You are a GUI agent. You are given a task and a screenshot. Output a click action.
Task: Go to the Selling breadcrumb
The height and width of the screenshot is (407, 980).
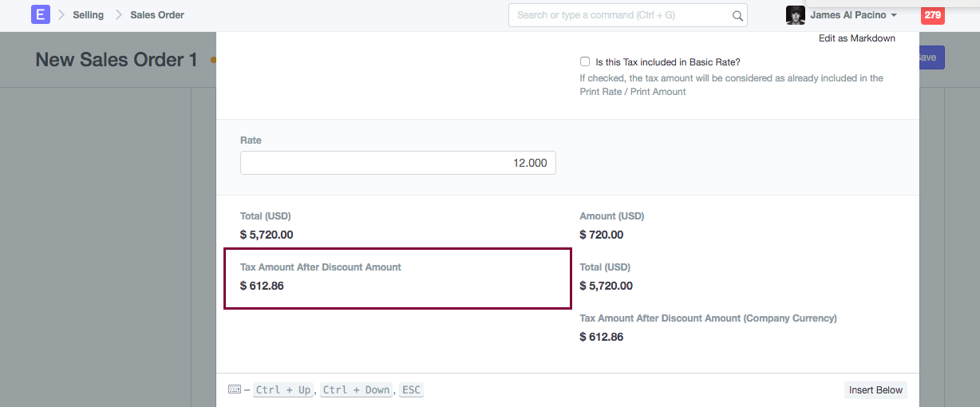point(88,15)
